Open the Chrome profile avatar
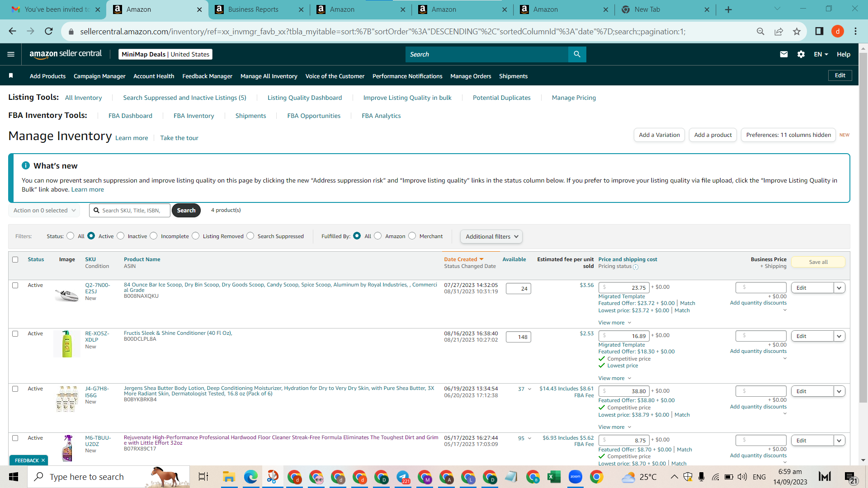 [838, 31]
